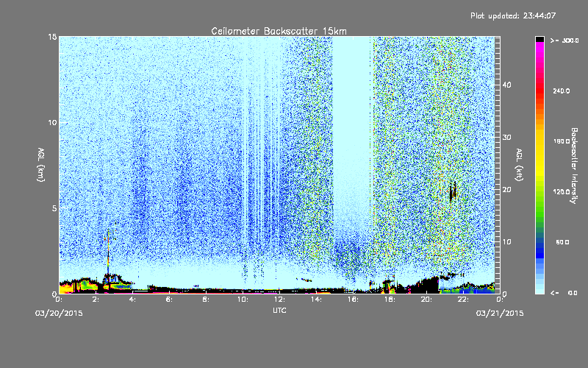Click the 4: hour tick label on the time axis
Screen dimensions: 588x368
pyautogui.click(x=133, y=300)
